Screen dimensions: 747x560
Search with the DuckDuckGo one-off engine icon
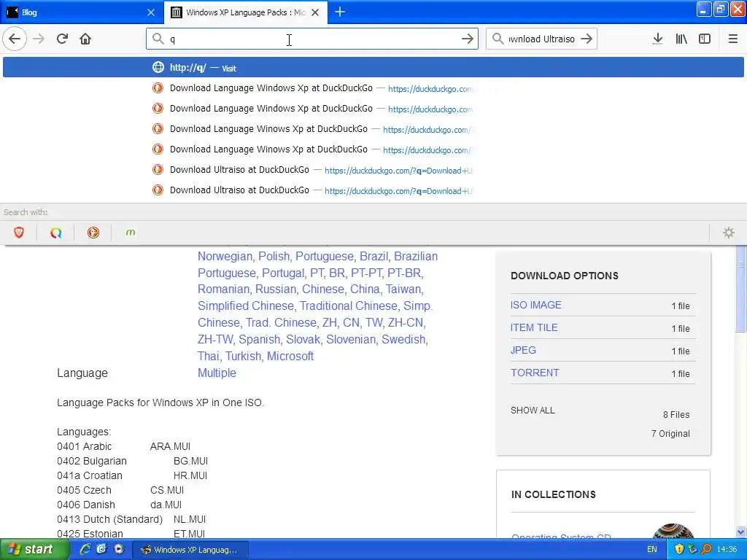(93, 233)
